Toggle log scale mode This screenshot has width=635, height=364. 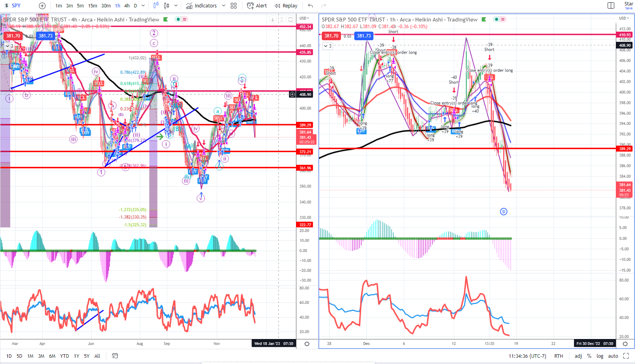click(x=600, y=356)
